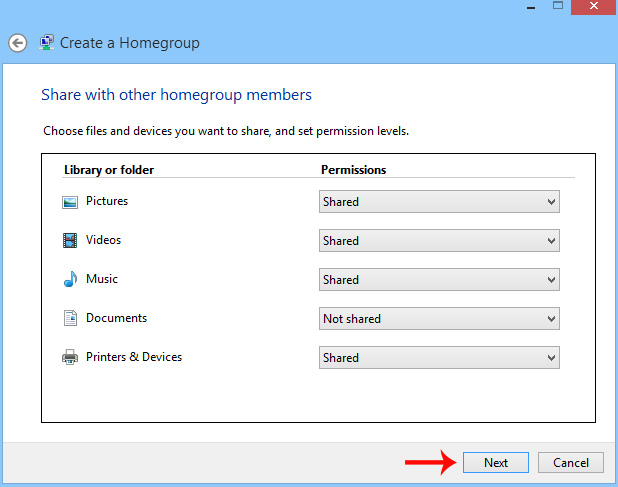
Task: Click the Permissions column header
Action: click(353, 170)
